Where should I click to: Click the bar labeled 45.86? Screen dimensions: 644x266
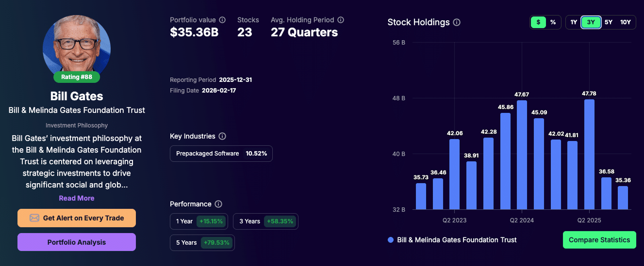(x=505, y=161)
